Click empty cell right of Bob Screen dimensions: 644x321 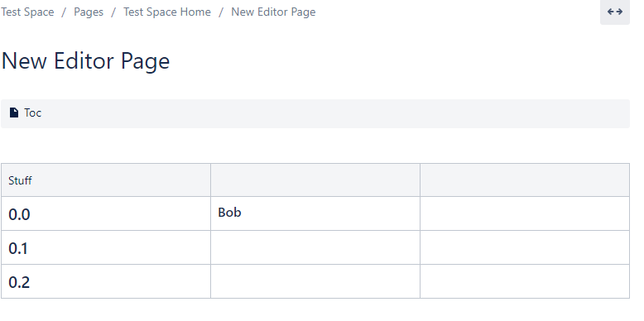525,213
